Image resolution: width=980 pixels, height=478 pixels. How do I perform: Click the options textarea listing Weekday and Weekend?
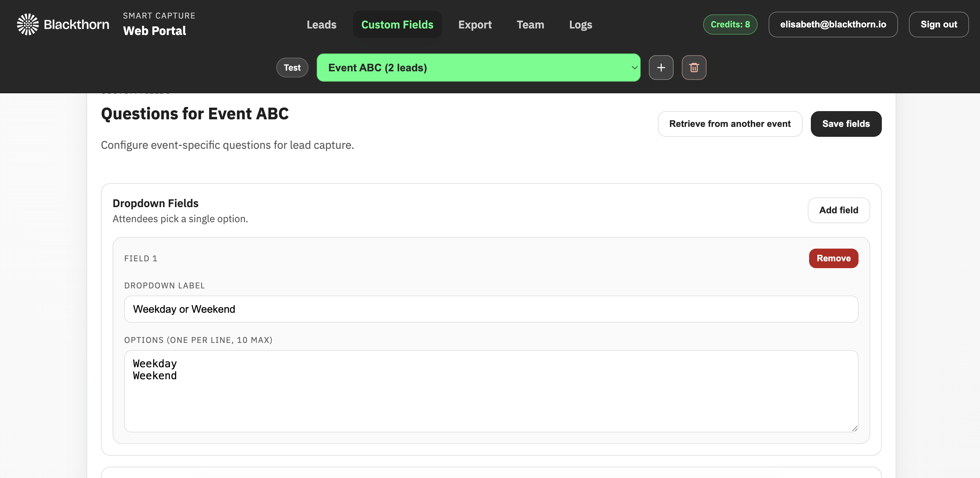click(x=491, y=392)
